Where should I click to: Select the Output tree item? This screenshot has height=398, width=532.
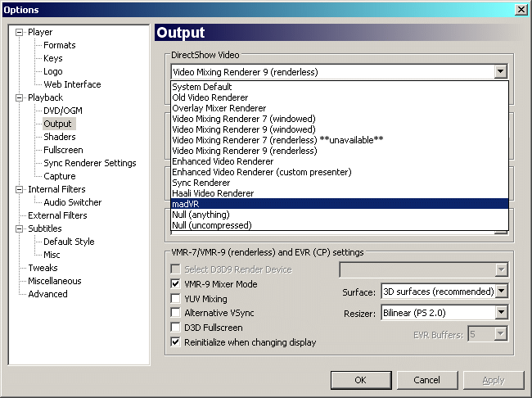tap(57, 124)
